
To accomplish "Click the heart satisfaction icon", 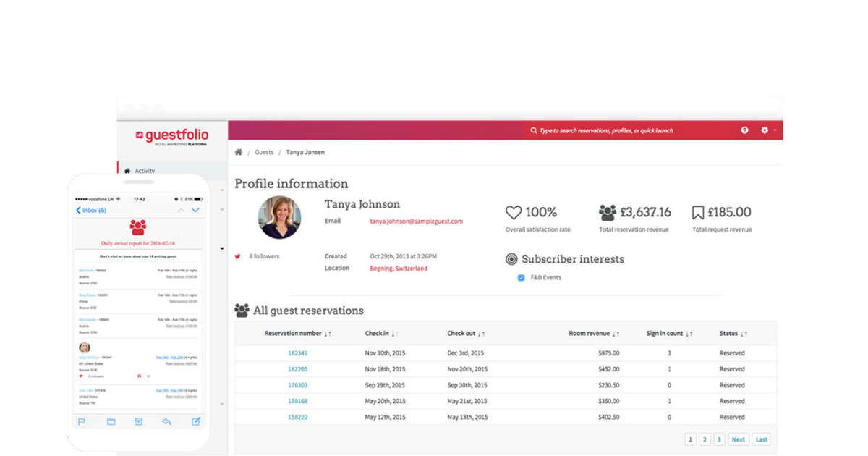I will pos(514,211).
